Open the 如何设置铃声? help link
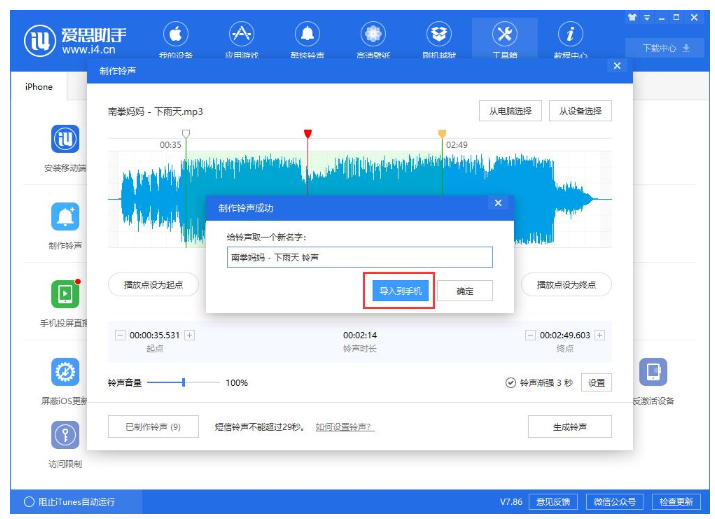The image size is (715, 519). pyautogui.click(x=345, y=427)
